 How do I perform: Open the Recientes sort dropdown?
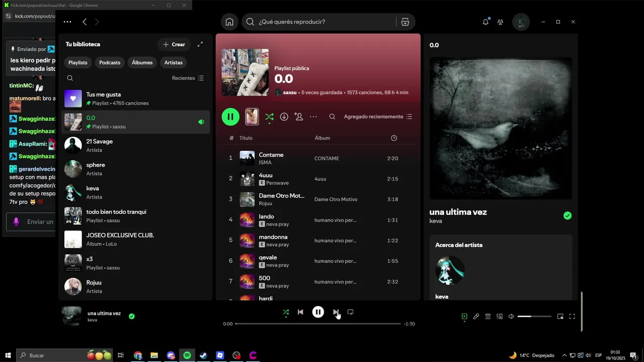(x=188, y=78)
